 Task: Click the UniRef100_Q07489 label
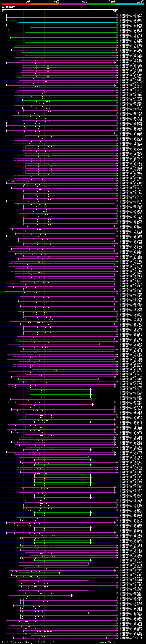(x=131, y=95)
